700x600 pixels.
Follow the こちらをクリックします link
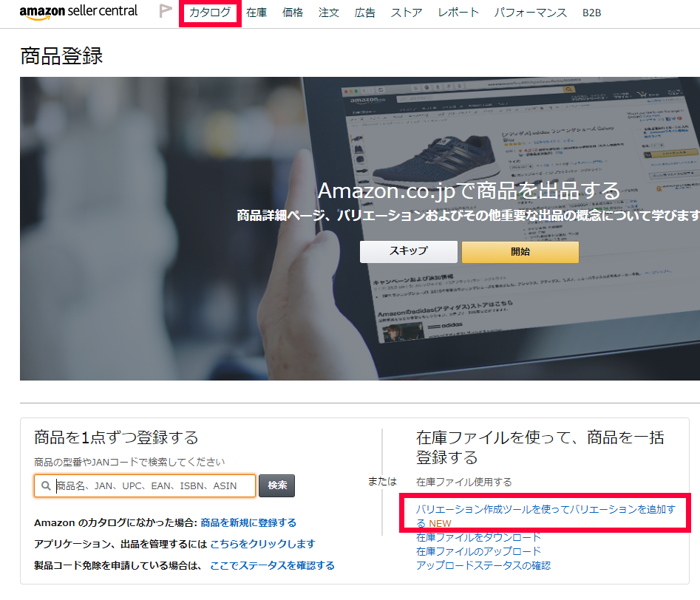(262, 544)
